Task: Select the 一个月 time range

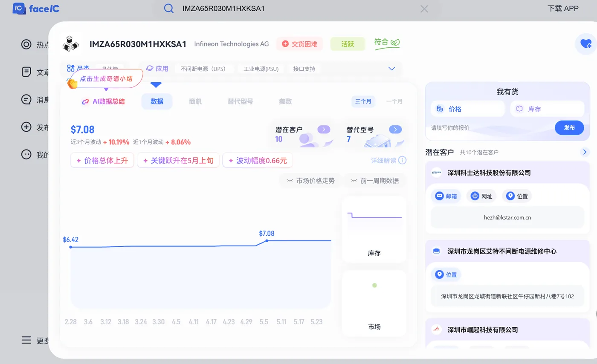Action: pyautogui.click(x=394, y=101)
